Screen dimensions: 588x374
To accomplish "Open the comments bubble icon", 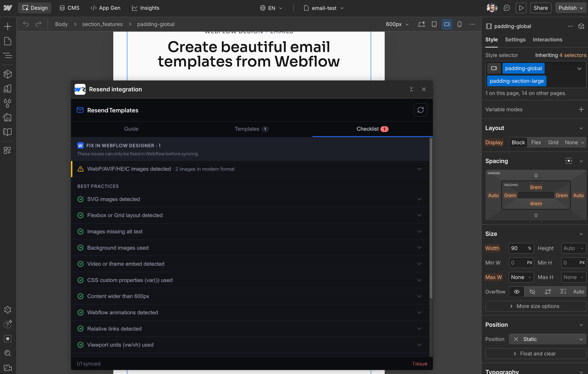I will (x=507, y=8).
